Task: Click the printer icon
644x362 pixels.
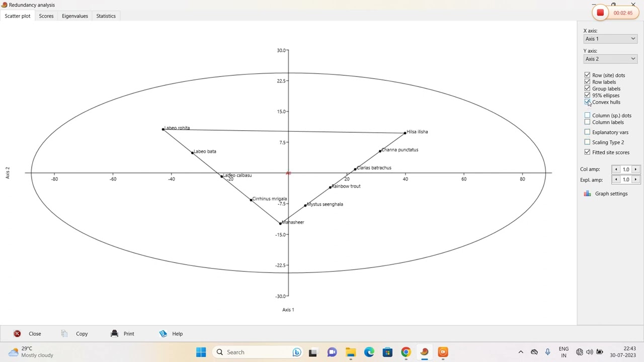Action: click(114, 334)
